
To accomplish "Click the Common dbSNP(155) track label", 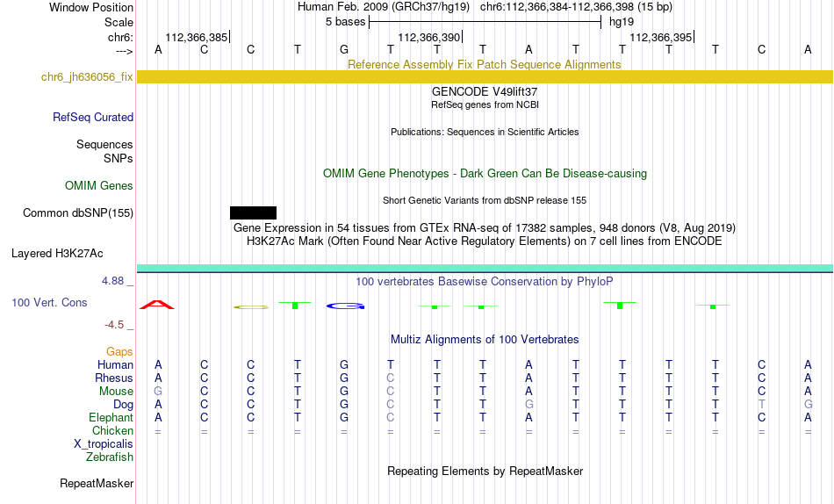I will pos(77,212).
